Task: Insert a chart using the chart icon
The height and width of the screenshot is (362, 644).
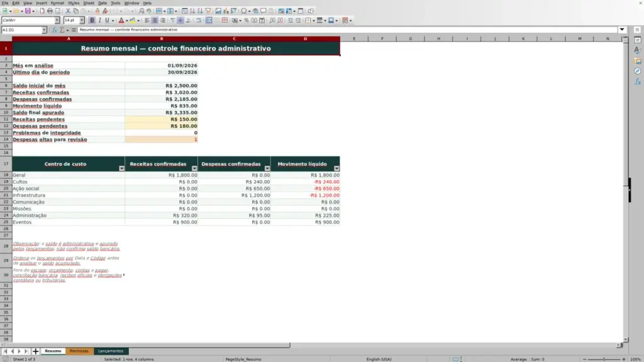Action: 226,11
